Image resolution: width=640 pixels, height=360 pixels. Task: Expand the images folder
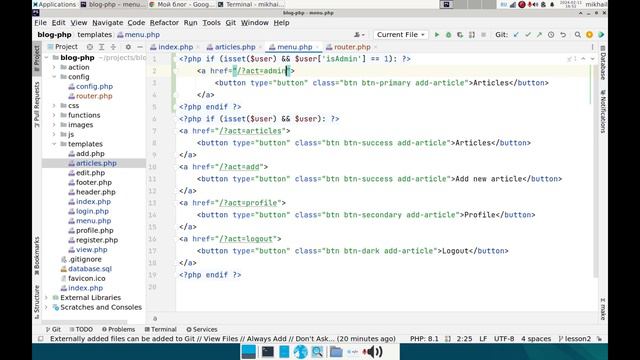54,125
